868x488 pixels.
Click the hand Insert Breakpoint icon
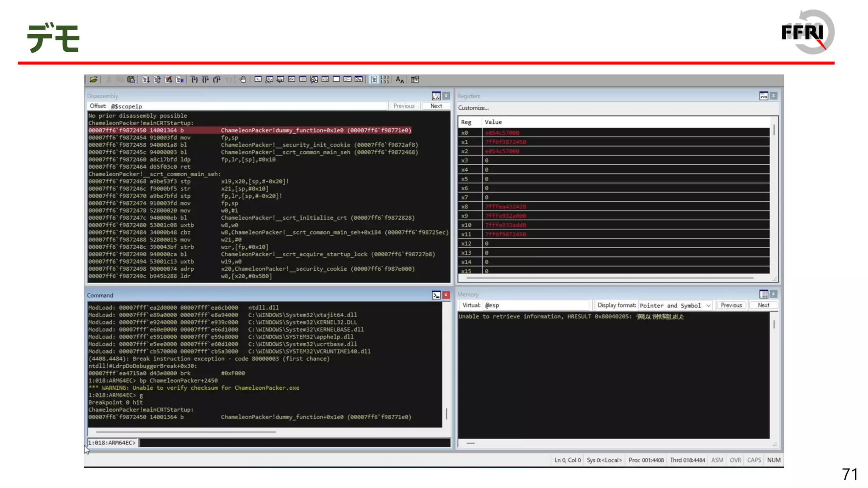click(x=243, y=80)
